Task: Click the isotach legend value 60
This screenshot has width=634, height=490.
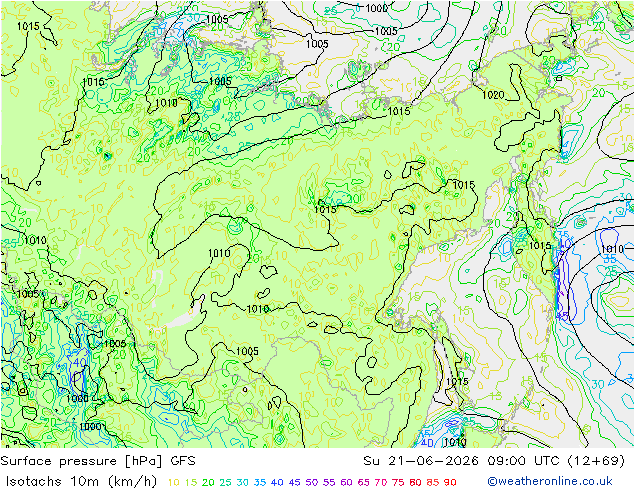Action: coord(347,482)
